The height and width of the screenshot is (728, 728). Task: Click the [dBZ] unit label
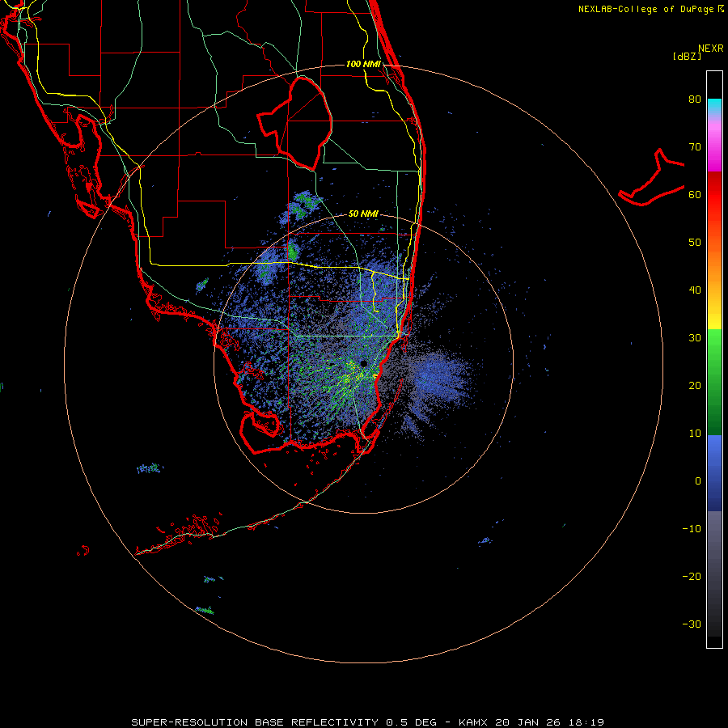click(687, 56)
